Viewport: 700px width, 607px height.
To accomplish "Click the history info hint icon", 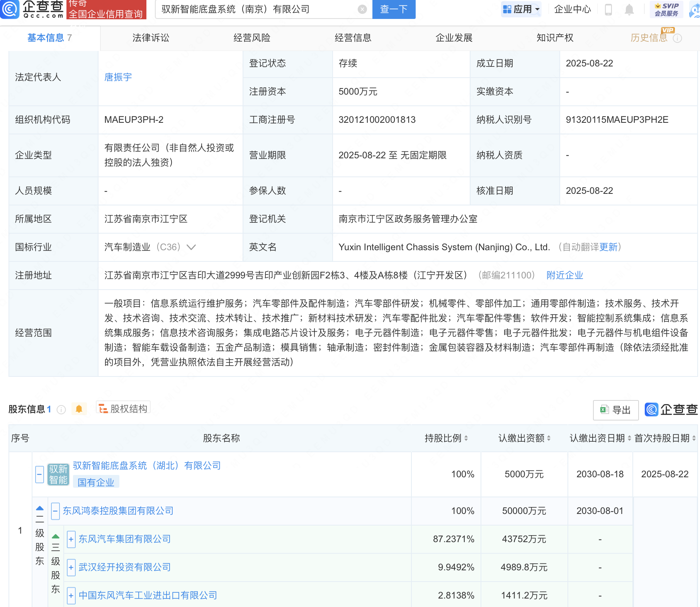I will pyautogui.click(x=677, y=38).
